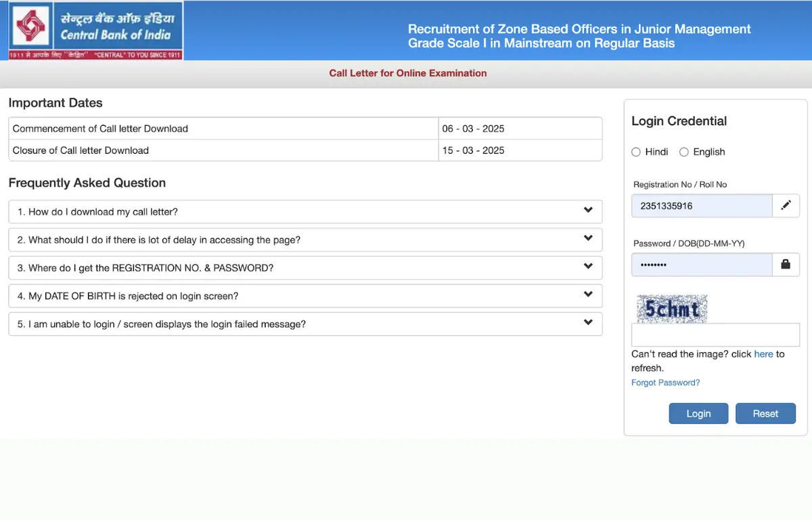Click the 'Frequently Asked Question' heading
The image size is (812, 520).
point(87,183)
